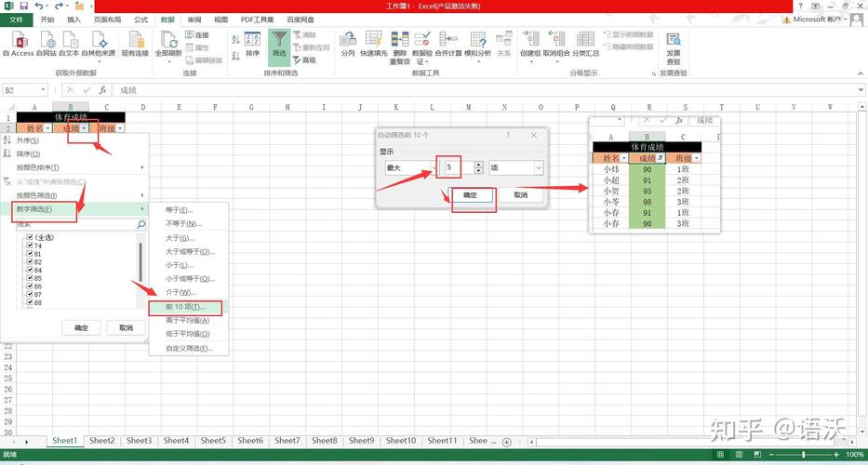Open the Name Box dropdown next to B2
The width and height of the screenshot is (868, 465).
click(43, 89)
